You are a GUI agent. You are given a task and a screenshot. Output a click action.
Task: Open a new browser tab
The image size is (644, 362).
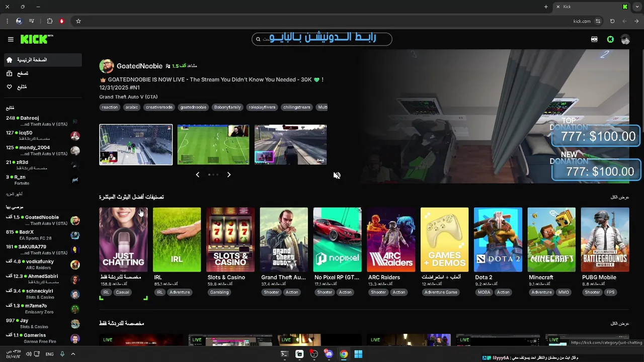[546, 7]
